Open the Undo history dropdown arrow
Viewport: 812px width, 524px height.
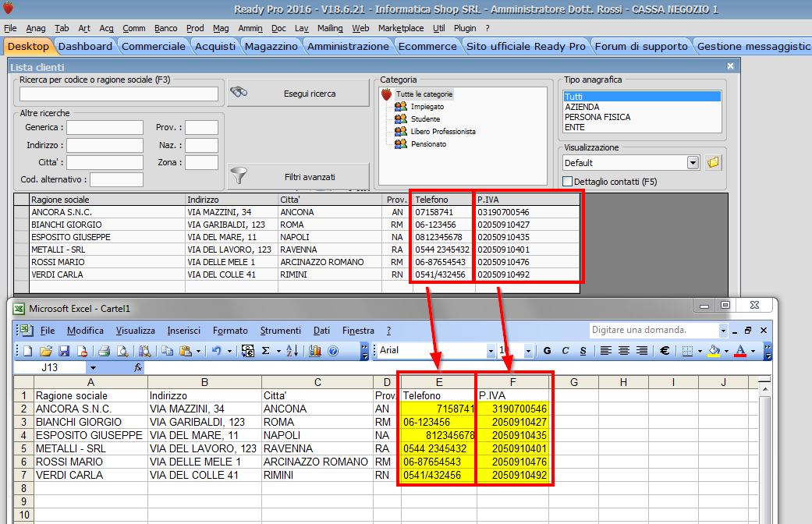[x=229, y=351]
